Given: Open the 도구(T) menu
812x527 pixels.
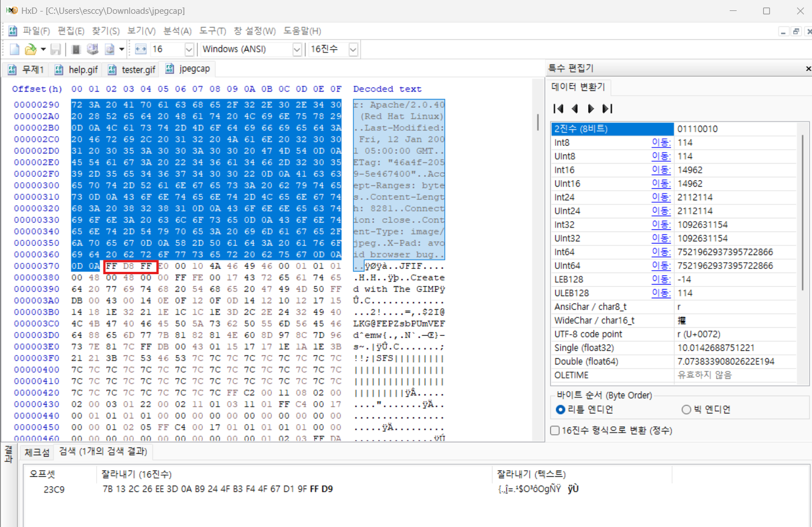Looking at the screenshot, I should [212, 31].
